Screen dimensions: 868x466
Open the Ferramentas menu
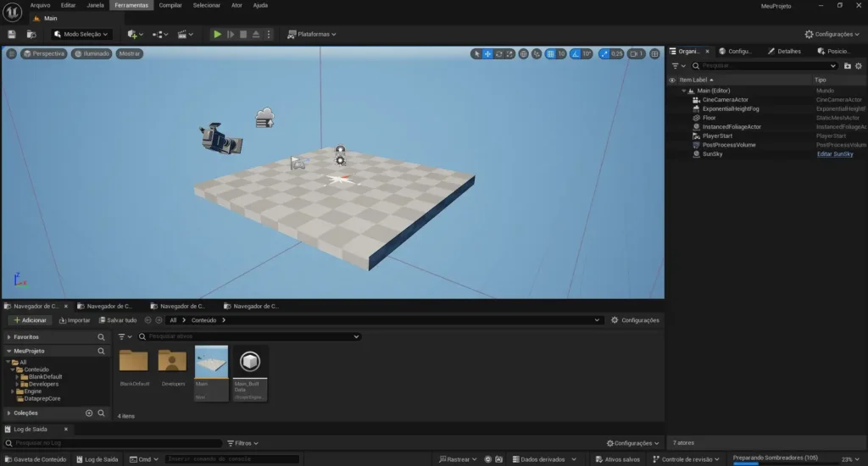[131, 5]
